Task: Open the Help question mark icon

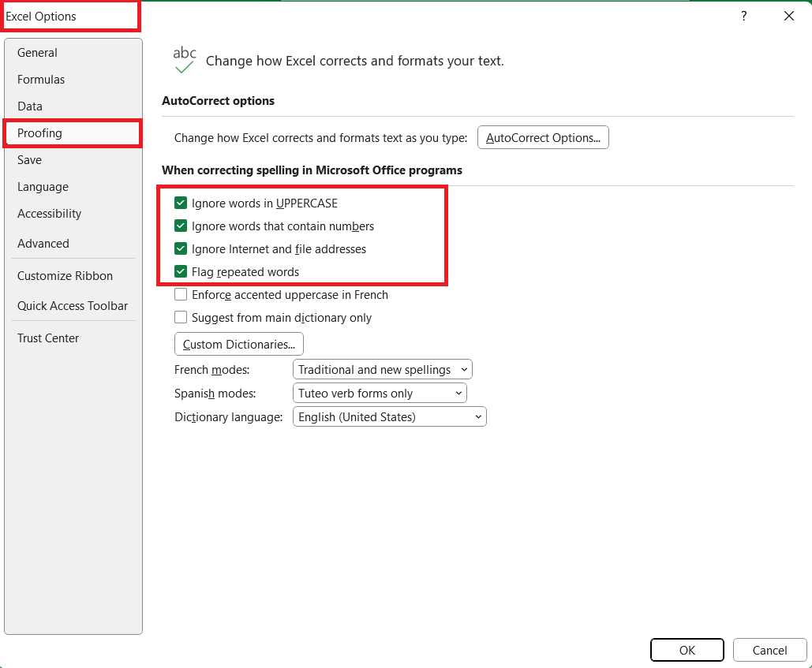Action: click(743, 16)
